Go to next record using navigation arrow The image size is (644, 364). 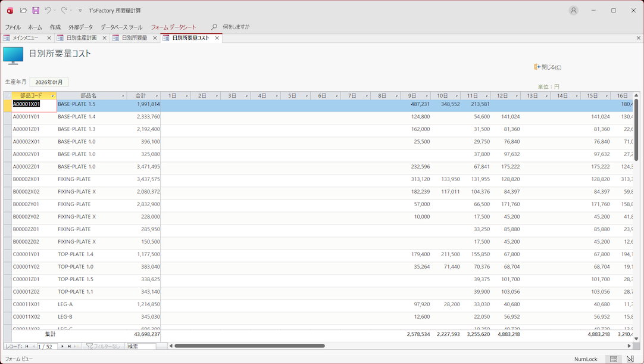62,346
